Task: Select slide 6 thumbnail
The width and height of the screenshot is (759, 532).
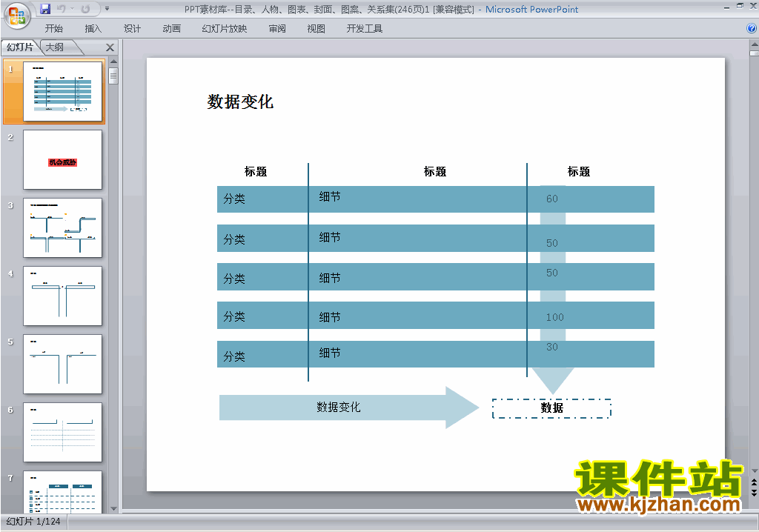Action: coord(62,432)
